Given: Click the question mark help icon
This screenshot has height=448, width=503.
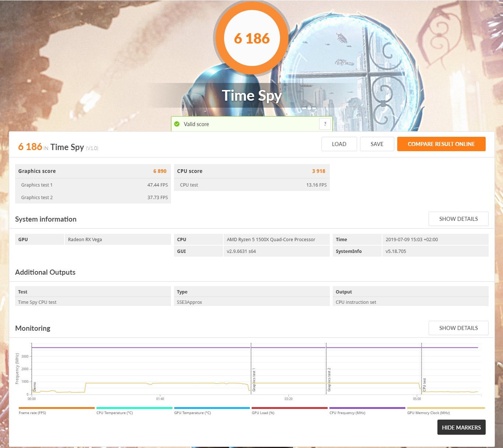Looking at the screenshot, I should coord(325,124).
